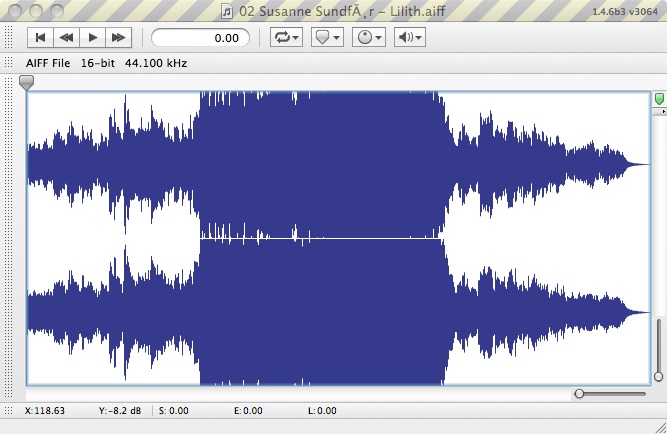
Task: Click the horizontal zoom slider handle
Action: [x=579, y=394]
